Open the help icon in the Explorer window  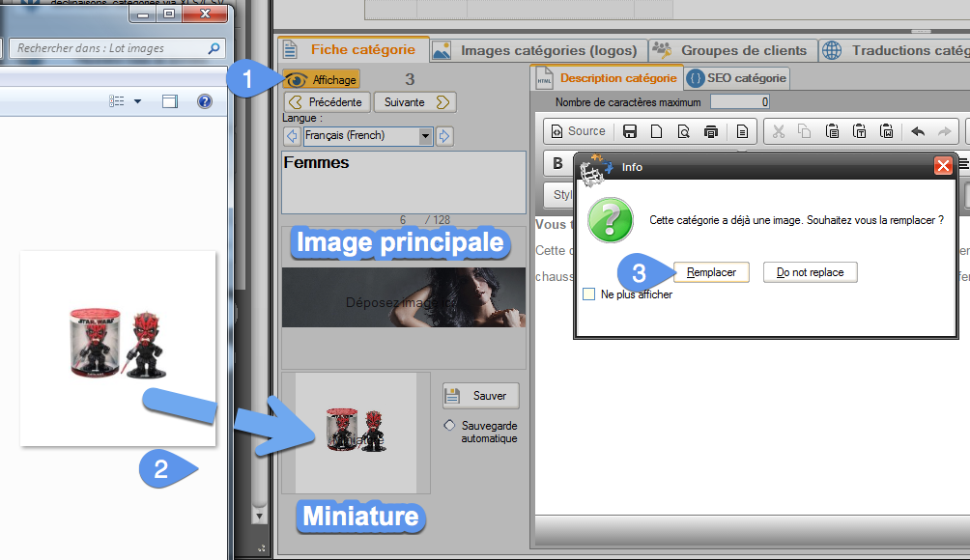pos(204,101)
